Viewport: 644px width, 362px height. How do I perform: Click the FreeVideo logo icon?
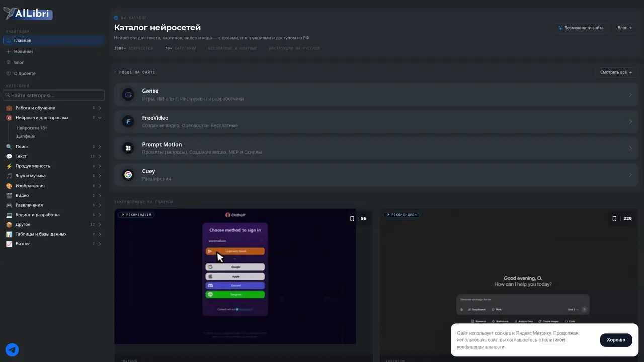click(128, 121)
